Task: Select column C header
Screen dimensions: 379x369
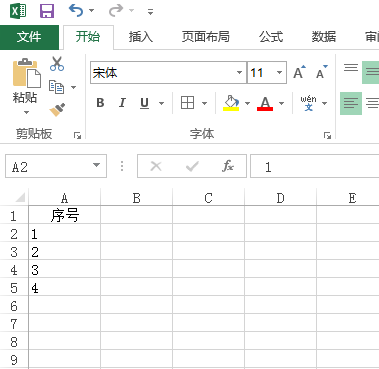Action: pyautogui.click(x=209, y=198)
